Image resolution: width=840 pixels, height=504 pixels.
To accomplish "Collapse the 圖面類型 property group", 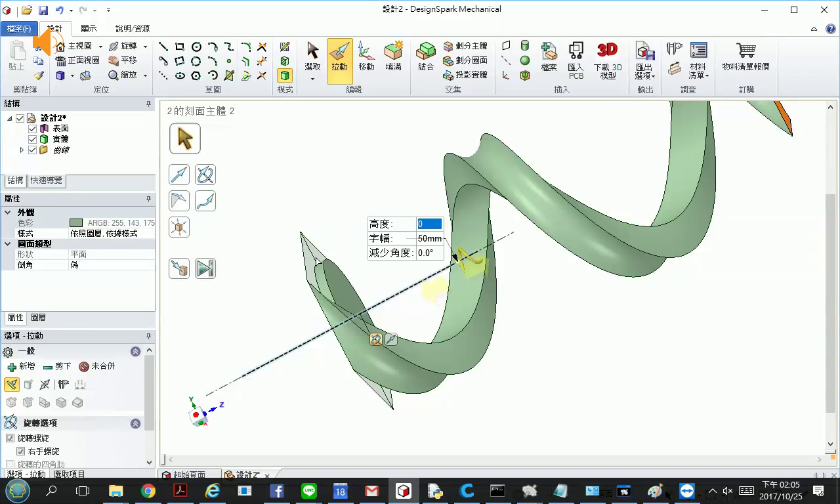I will point(8,244).
